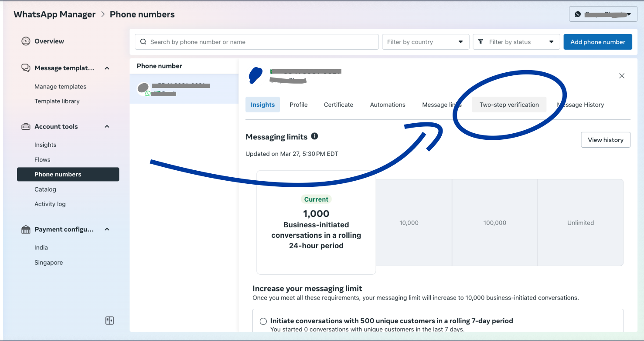The height and width of the screenshot is (341, 644).
Task: Click the phone number search field
Action: coord(257,42)
